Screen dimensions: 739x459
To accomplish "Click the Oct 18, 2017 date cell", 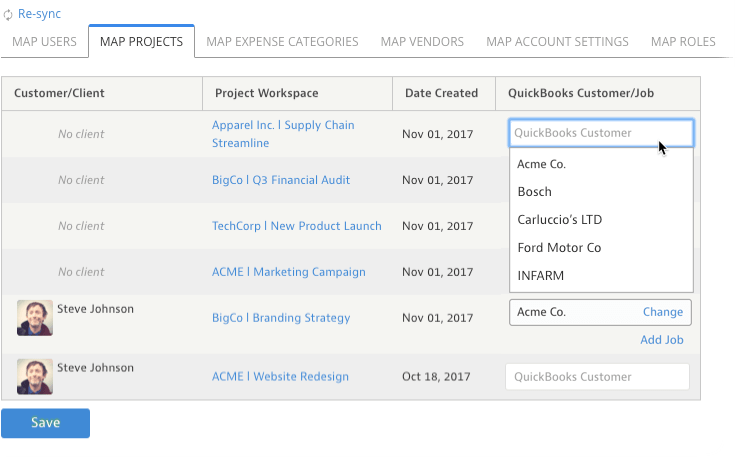I will pyautogui.click(x=436, y=377).
